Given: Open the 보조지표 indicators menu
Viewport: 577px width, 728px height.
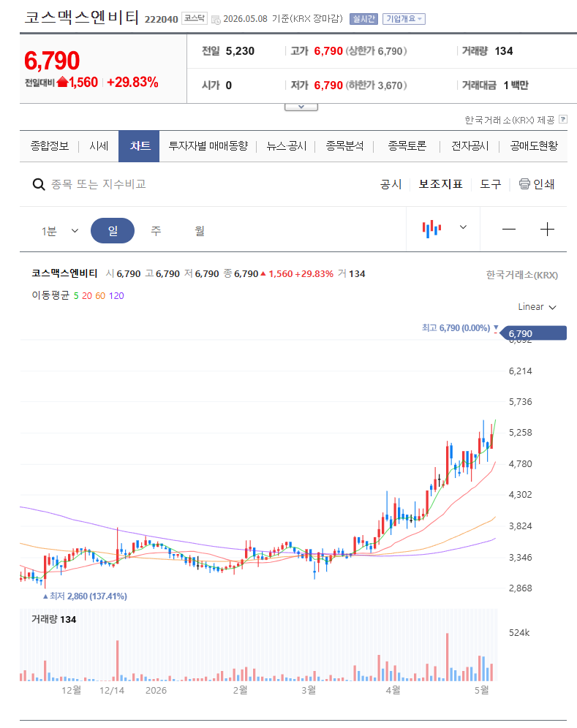Looking at the screenshot, I should point(440,184).
